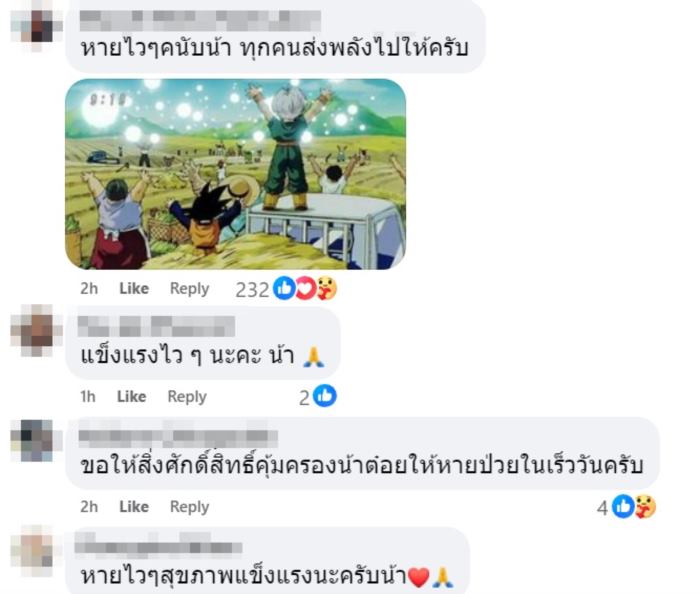The height and width of the screenshot is (594, 700).
Task: Open the 232 reactions count list
Action: pyautogui.click(x=252, y=290)
